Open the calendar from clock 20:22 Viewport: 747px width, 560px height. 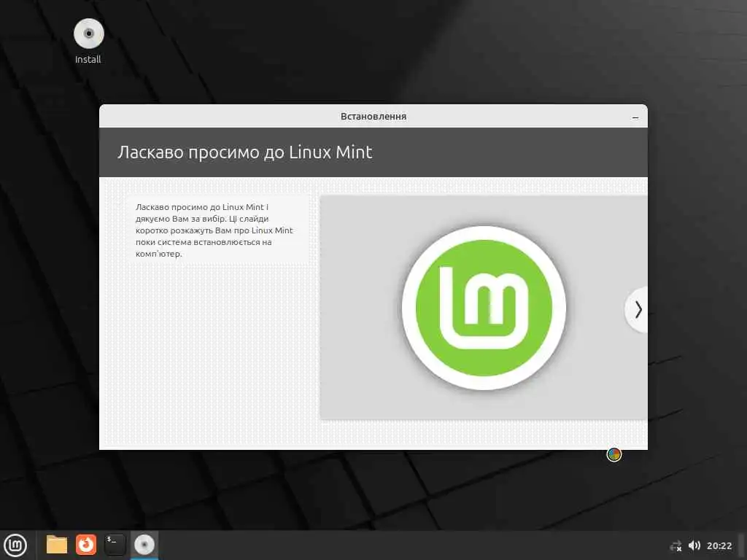[719, 545]
